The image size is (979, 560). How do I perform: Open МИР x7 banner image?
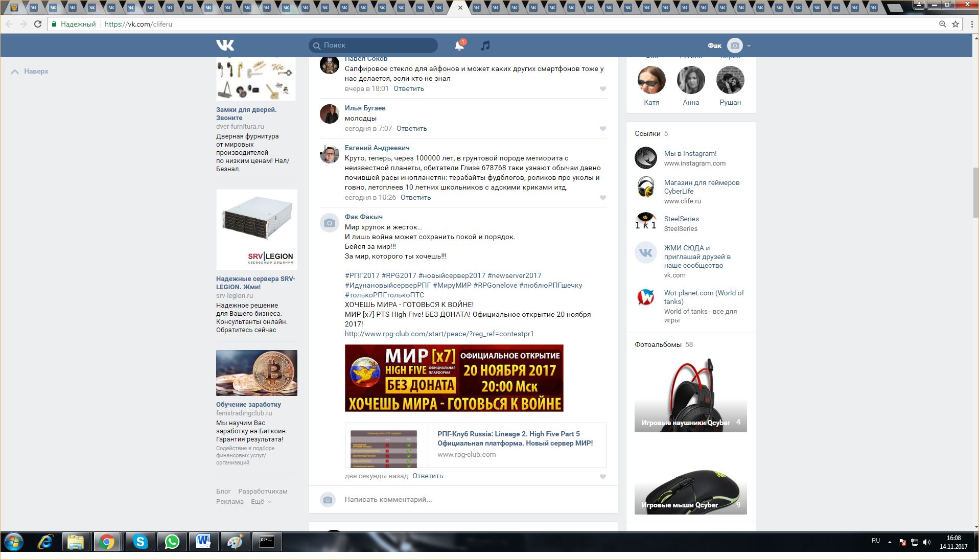(x=454, y=378)
